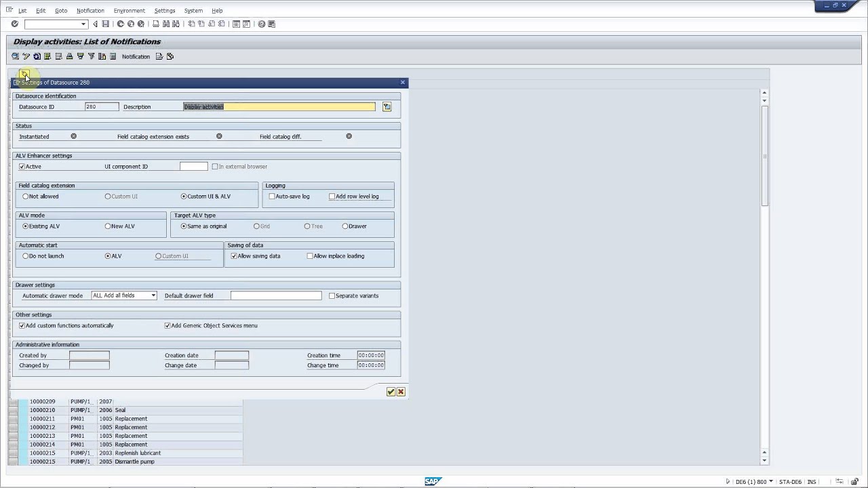Image resolution: width=868 pixels, height=488 pixels.
Task: Go to Last Page icon
Action: coord(222,24)
